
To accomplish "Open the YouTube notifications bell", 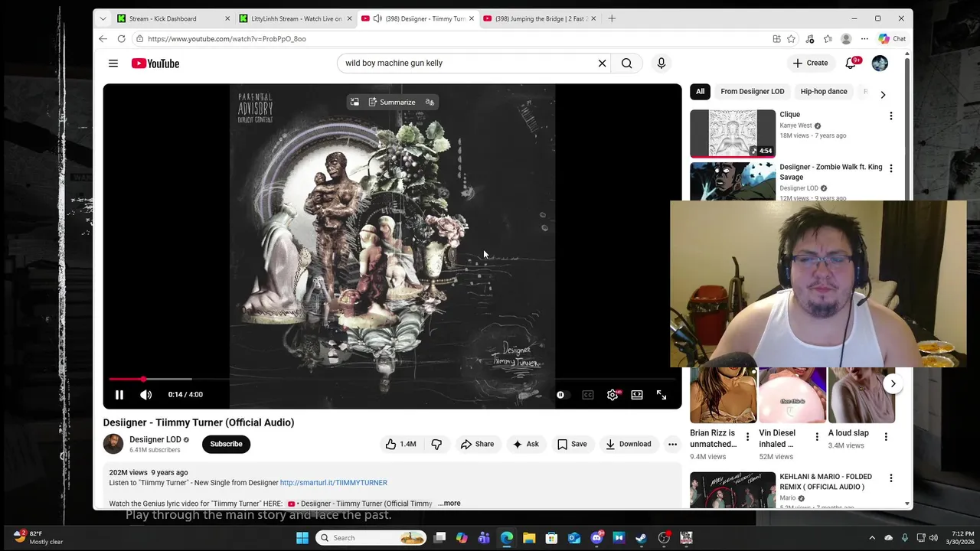I will pos(851,63).
